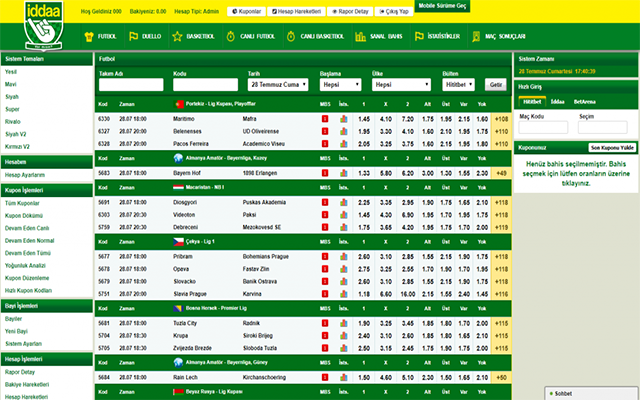Click the stats chart icon for Pribram match
This screenshot has height=400, width=640.
343,257
